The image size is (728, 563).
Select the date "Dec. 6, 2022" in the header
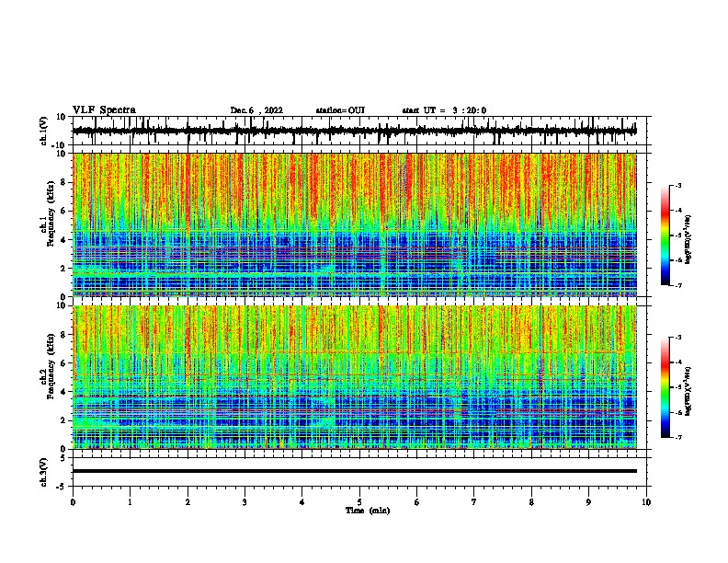pos(256,110)
